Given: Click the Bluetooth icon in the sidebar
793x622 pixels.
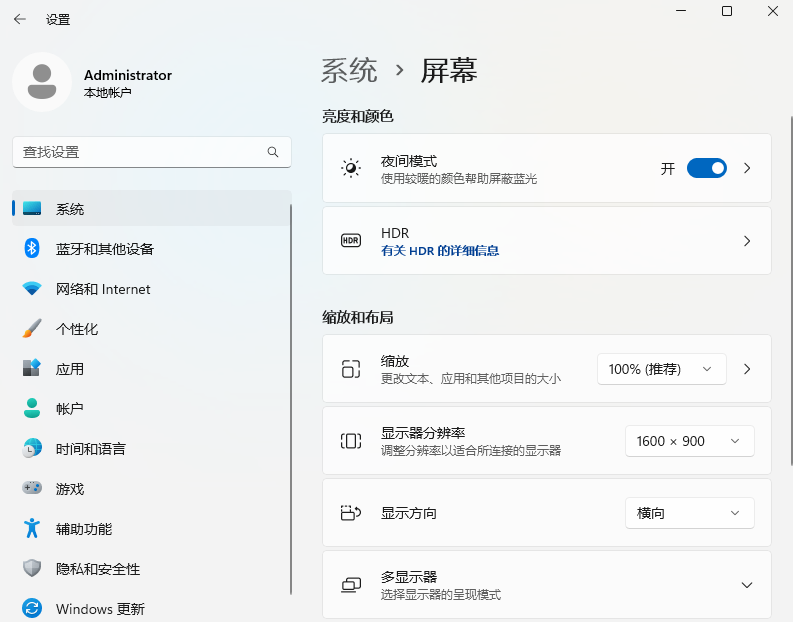Looking at the screenshot, I should [32, 249].
